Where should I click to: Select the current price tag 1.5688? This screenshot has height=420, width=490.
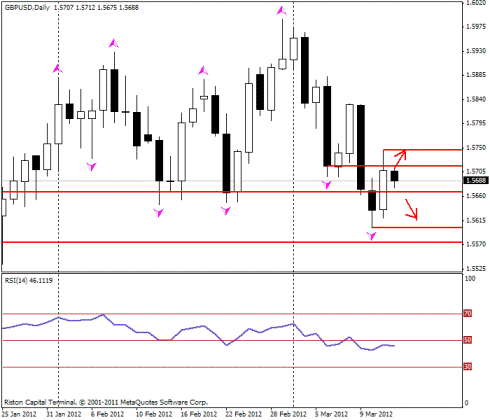tap(476, 181)
